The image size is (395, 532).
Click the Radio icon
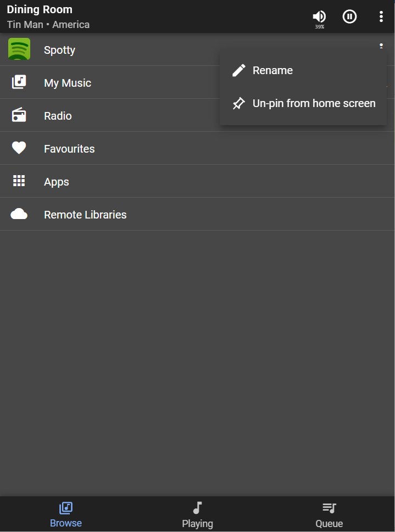click(19, 115)
